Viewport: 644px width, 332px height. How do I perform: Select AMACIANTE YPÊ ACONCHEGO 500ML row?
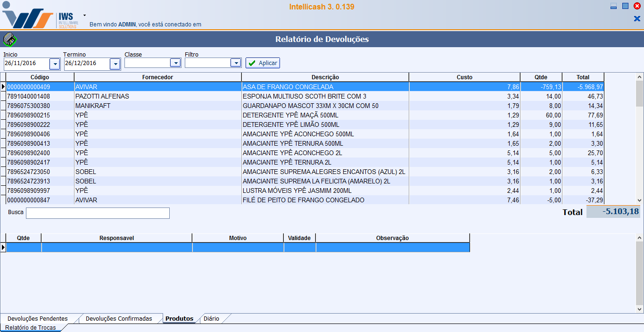pyautogui.click(x=305, y=134)
